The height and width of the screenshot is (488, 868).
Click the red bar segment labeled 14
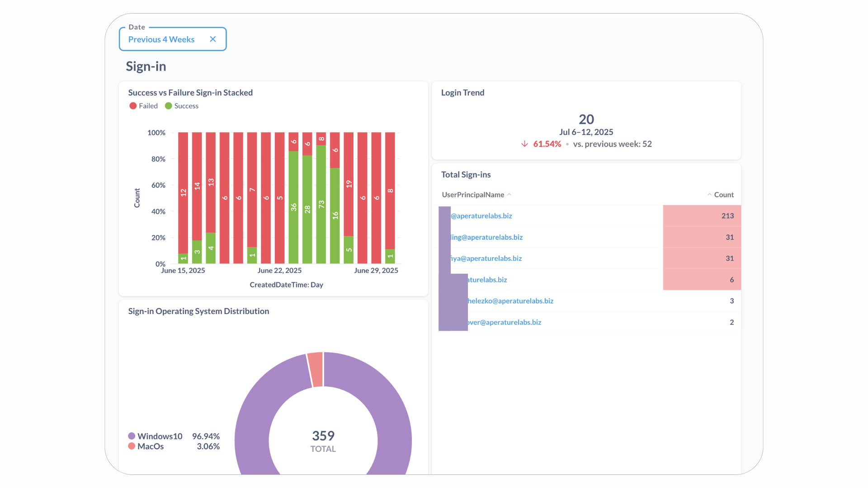coord(197,186)
